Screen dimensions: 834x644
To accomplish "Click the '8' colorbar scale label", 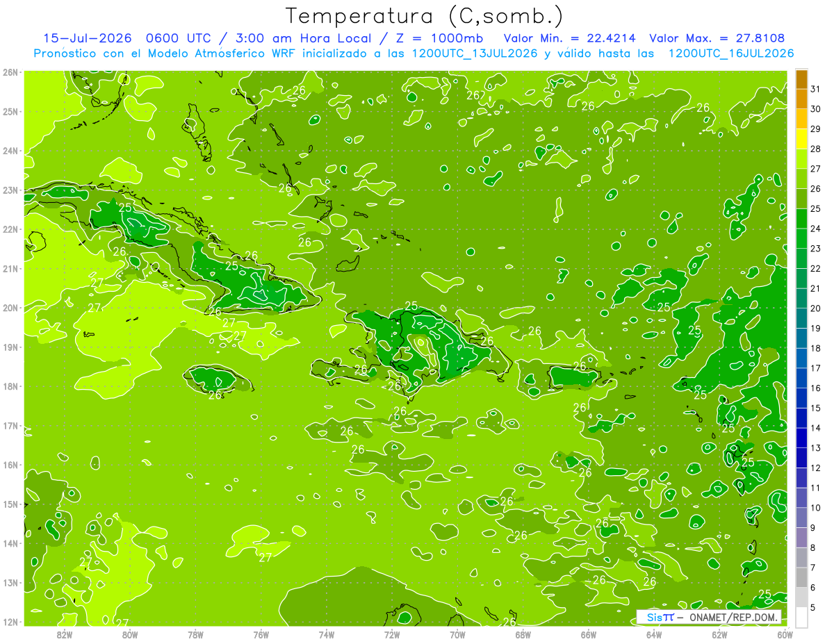I will point(814,547).
